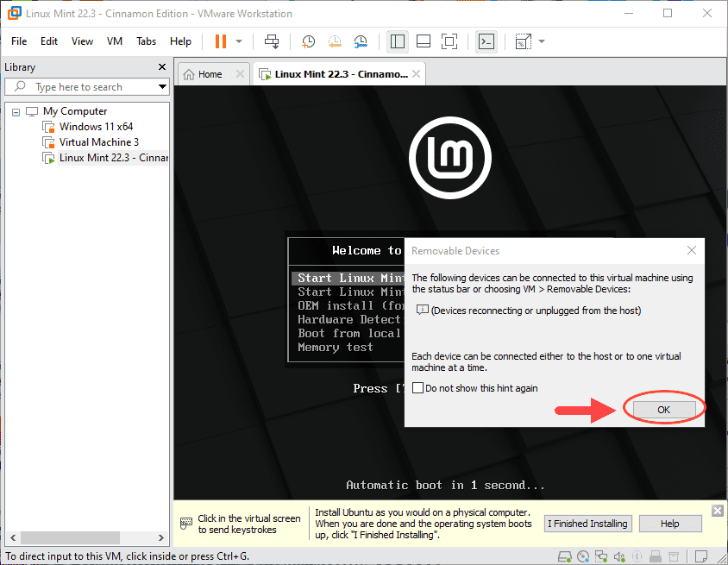Click the revert snapshot icon
Viewport: 728px width, 565px height.
[x=335, y=41]
